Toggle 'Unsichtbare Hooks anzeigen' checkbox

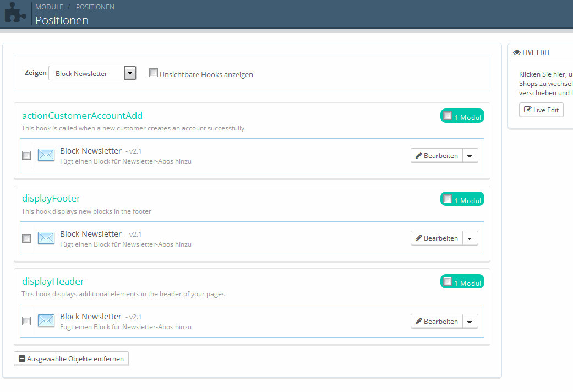154,73
